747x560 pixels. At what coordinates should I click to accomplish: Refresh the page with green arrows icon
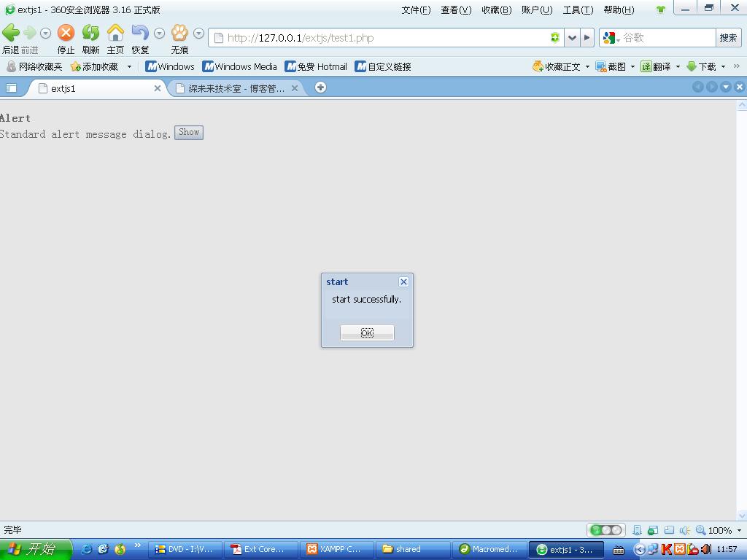[90, 33]
